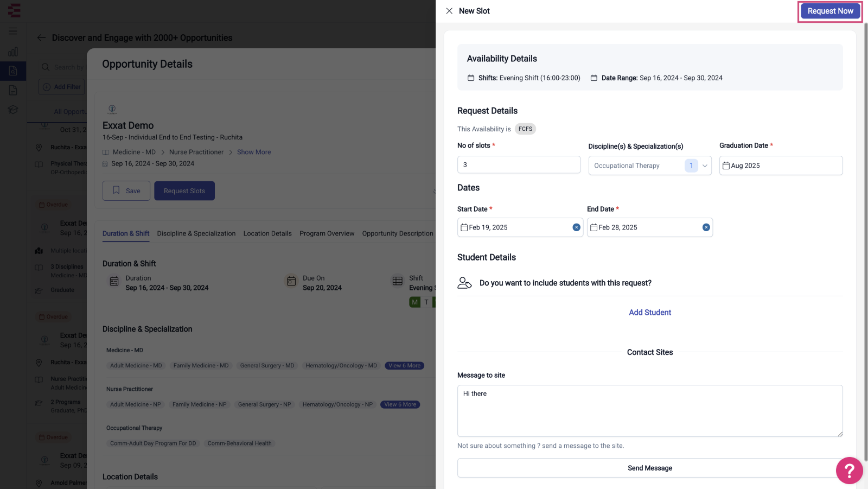Focus the No of slots field

[x=519, y=165]
